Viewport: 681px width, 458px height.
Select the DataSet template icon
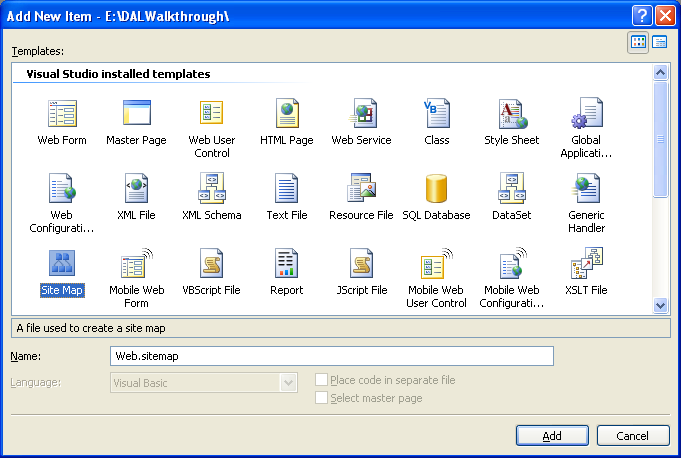tap(512, 188)
